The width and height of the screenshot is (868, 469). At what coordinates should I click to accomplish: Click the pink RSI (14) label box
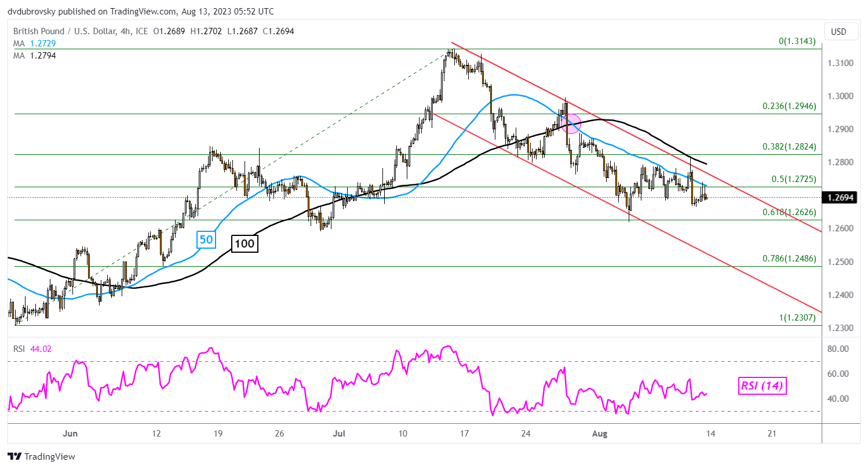coord(764,386)
